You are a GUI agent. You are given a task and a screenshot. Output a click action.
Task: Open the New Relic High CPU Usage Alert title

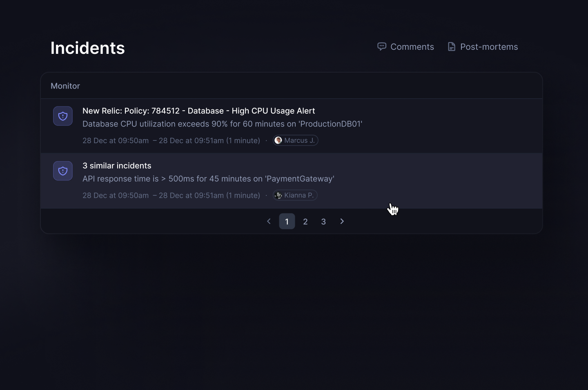point(198,111)
